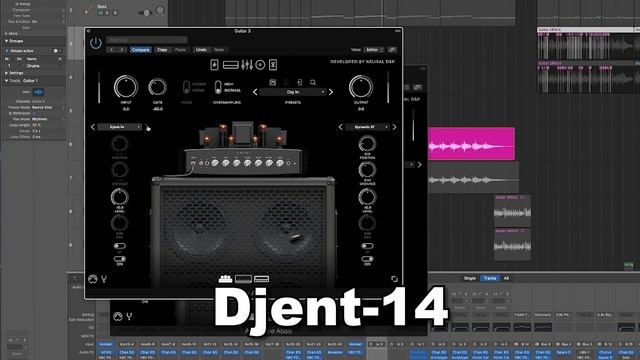Click the Undo button
The width and height of the screenshot is (640, 360).
pyautogui.click(x=201, y=50)
